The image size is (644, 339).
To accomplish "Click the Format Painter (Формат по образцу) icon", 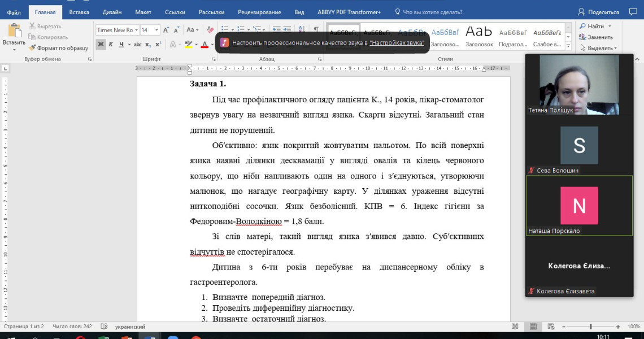I will tap(33, 48).
